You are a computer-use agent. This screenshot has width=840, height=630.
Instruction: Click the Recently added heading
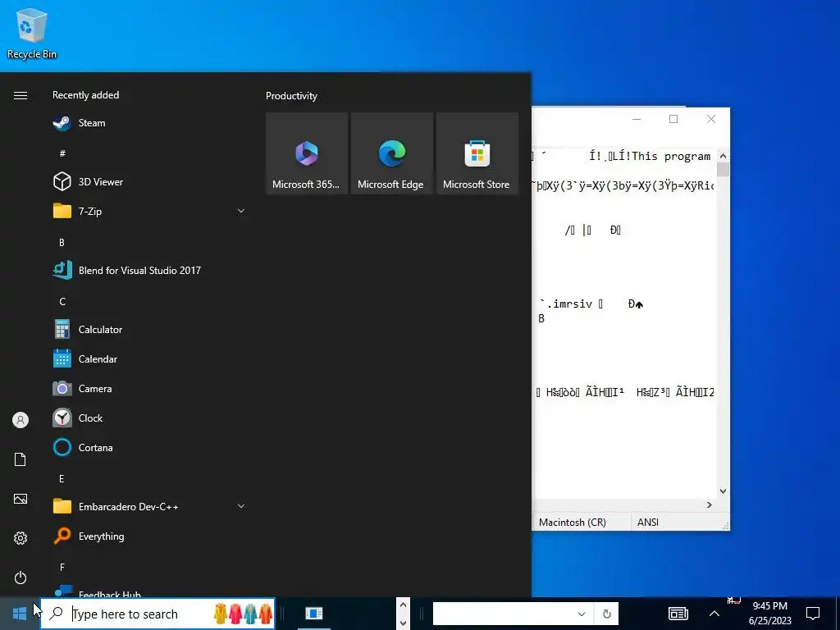85,95
